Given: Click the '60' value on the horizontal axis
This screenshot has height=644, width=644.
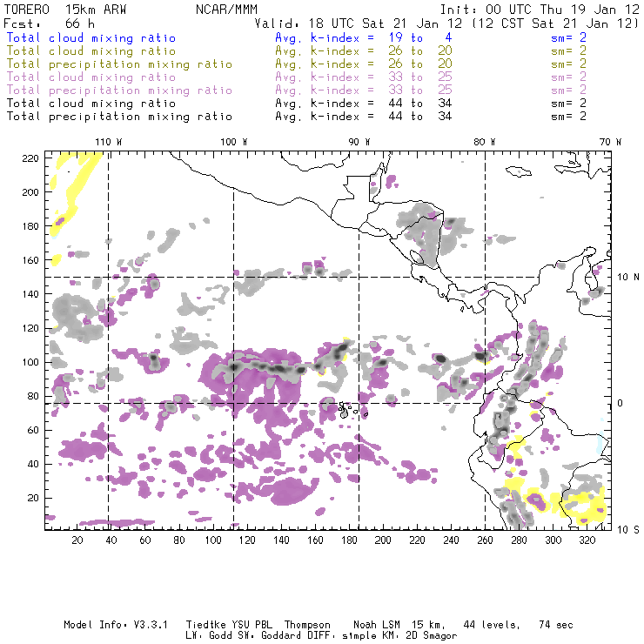Looking at the screenshot, I should [145, 540].
